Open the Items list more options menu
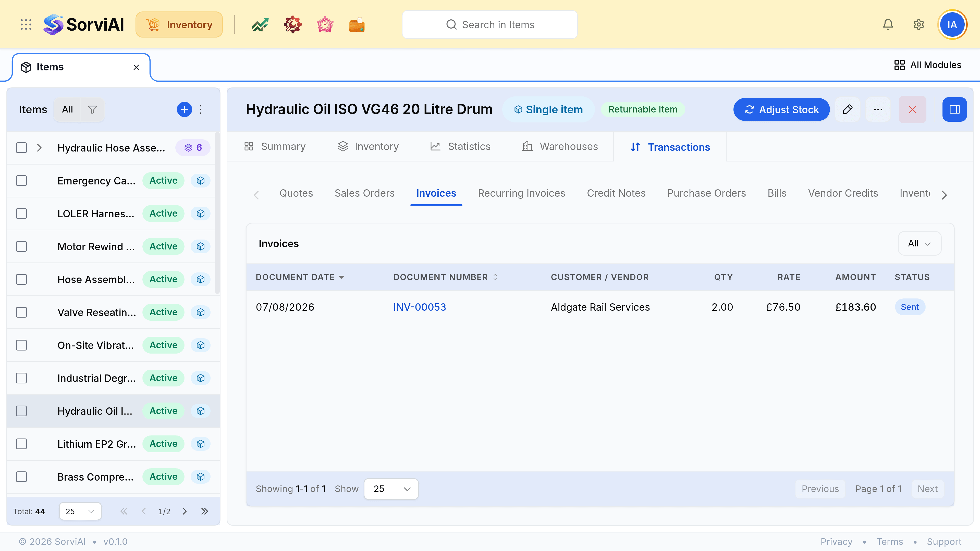Image resolution: width=980 pixels, height=551 pixels. click(201, 109)
